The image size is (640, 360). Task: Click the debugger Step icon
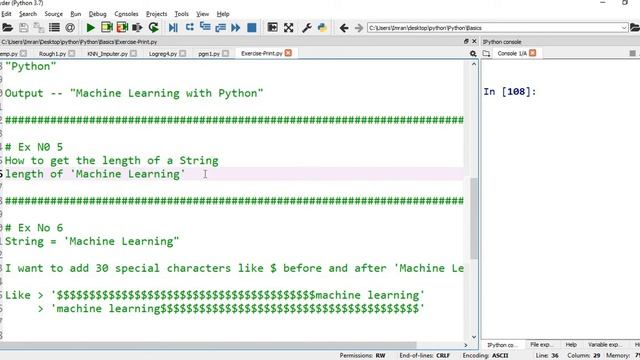189,28
